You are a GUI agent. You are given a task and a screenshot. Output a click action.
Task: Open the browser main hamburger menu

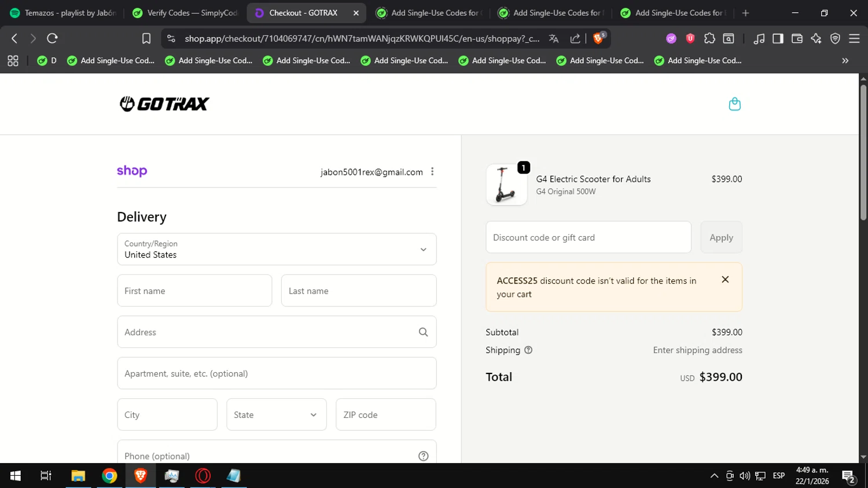[x=854, y=38]
